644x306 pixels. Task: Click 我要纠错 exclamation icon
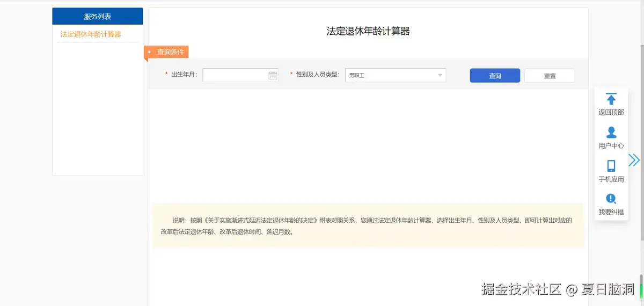tap(611, 199)
